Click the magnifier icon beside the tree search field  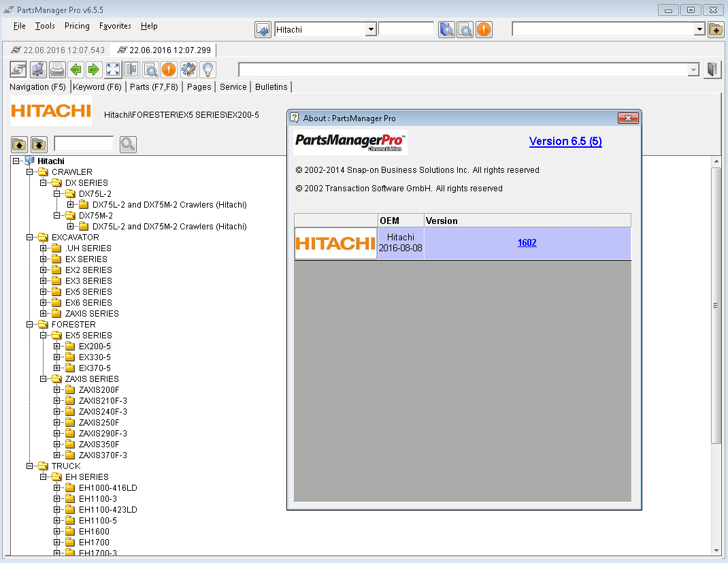[128, 144]
